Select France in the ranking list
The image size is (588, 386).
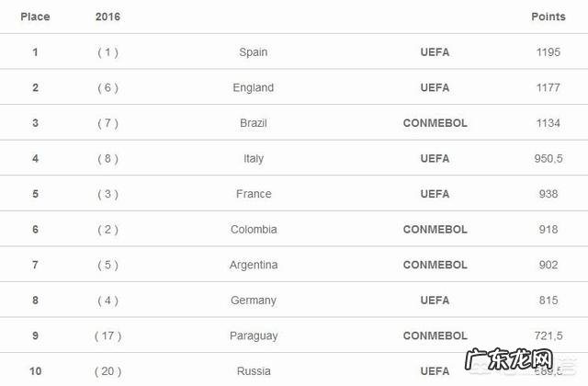tap(253, 194)
